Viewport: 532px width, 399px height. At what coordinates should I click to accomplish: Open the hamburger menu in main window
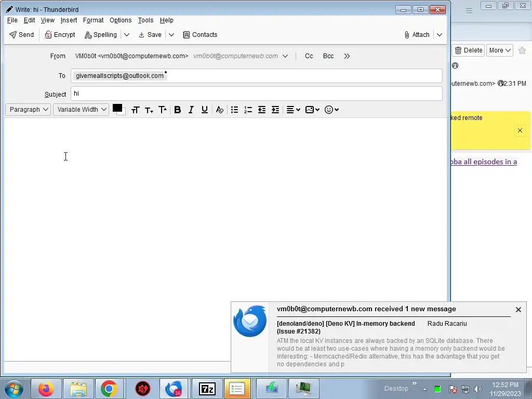point(469,10)
